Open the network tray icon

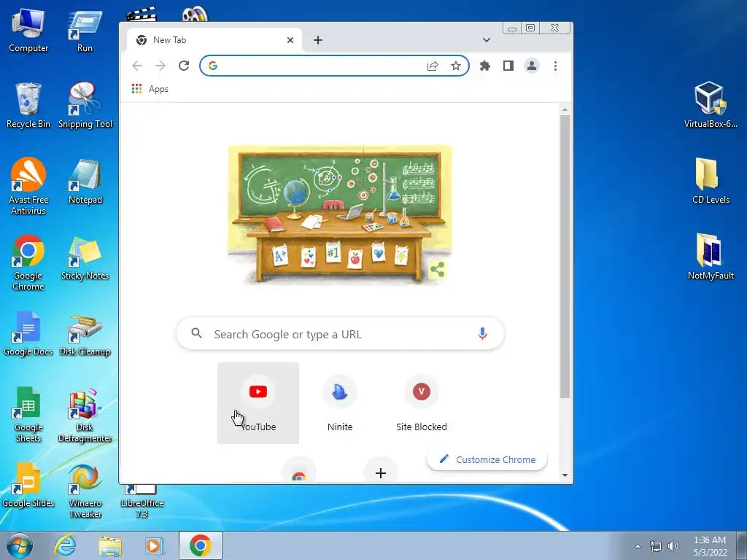click(x=656, y=546)
